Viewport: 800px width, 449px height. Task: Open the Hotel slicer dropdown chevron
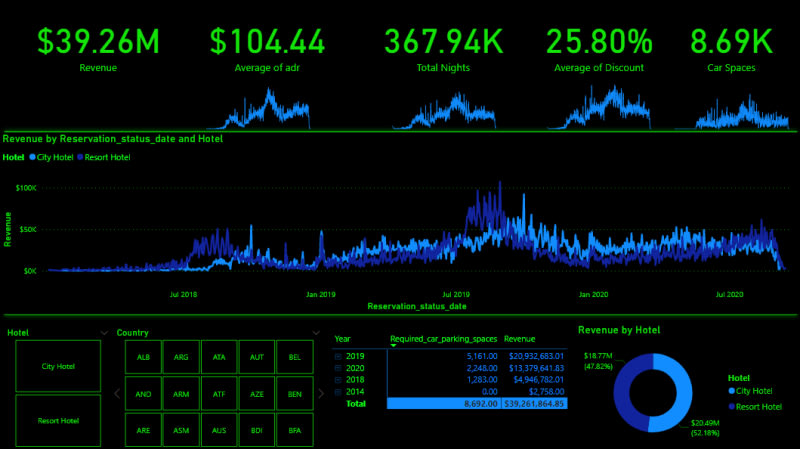click(x=104, y=332)
